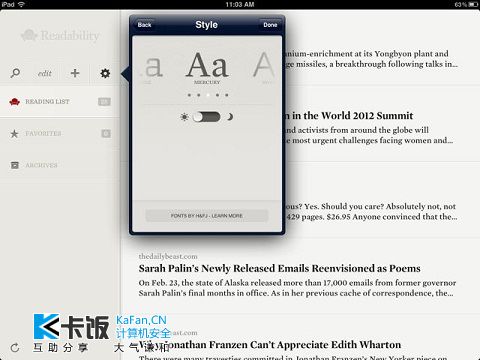Viewport: 480px width, 360px height.
Task: Click the red sofa Reading List icon
Action: [14, 102]
